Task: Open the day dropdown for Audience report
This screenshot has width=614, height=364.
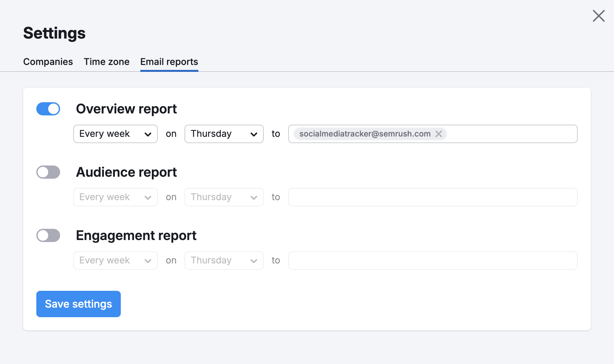Action: pyautogui.click(x=224, y=197)
